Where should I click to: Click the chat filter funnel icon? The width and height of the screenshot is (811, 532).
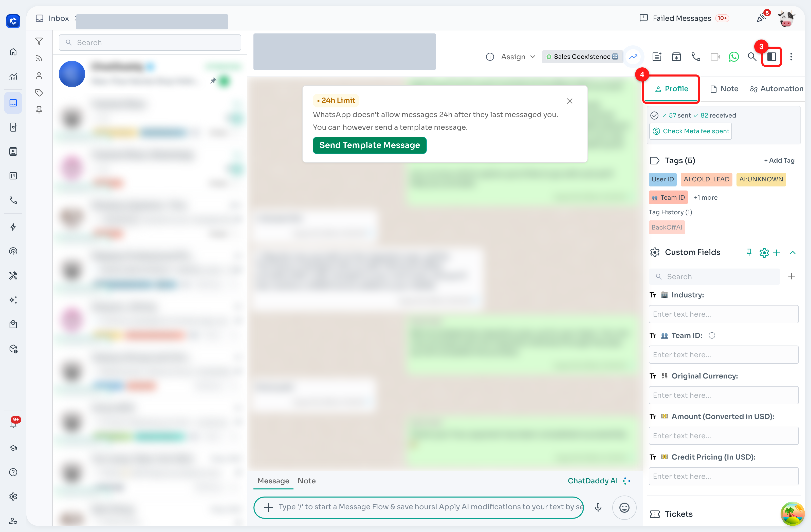tap(39, 41)
